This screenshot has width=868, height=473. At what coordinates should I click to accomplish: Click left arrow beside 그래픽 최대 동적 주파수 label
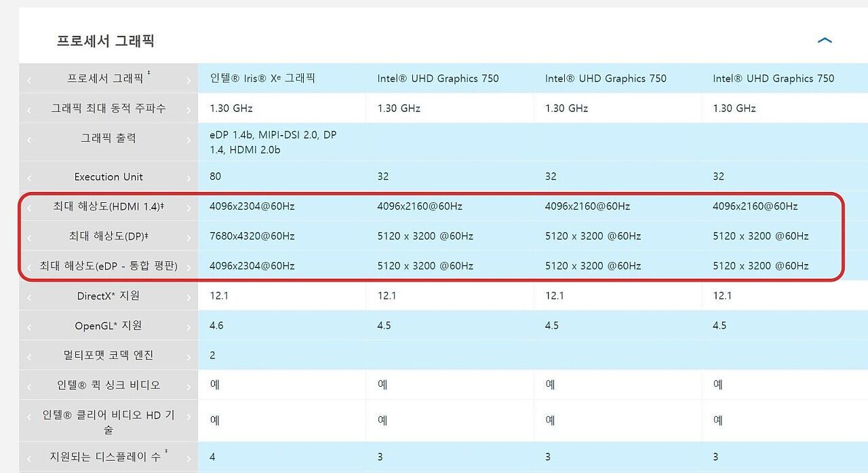click(x=29, y=110)
